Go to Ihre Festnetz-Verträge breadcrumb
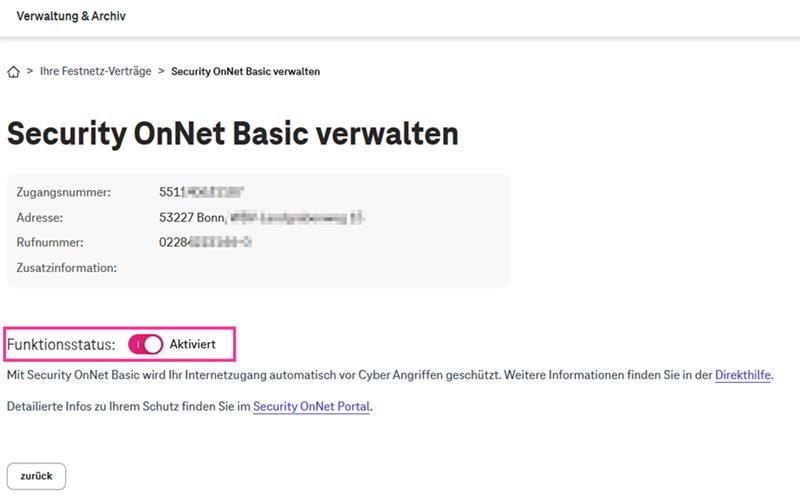This screenshot has width=800, height=504. point(95,72)
